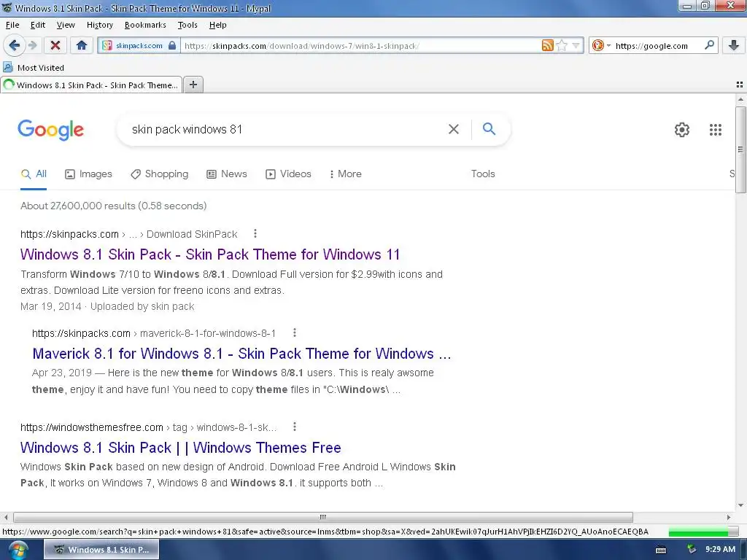Viewport: 747px width, 560px height.
Task: Open the File menu
Action: coord(12,25)
